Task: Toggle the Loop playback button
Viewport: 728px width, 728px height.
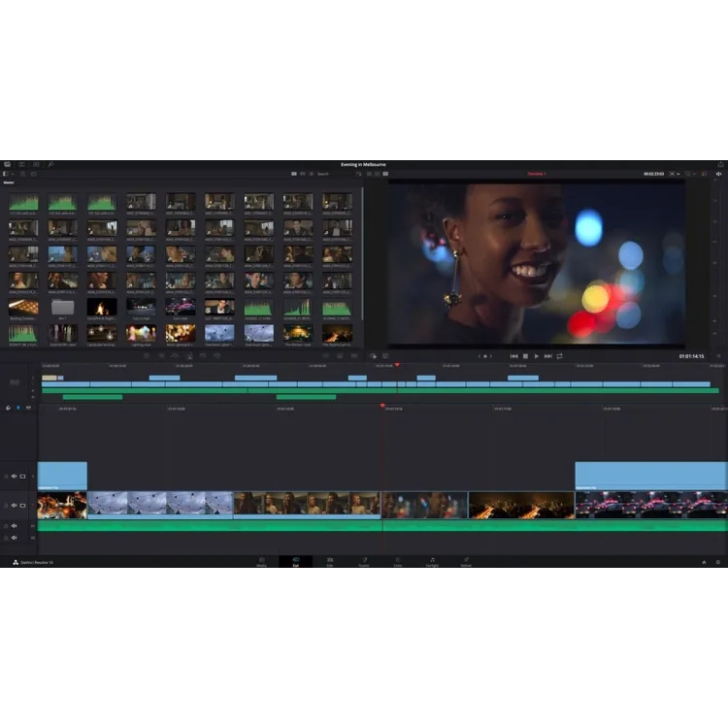Action: (560, 356)
